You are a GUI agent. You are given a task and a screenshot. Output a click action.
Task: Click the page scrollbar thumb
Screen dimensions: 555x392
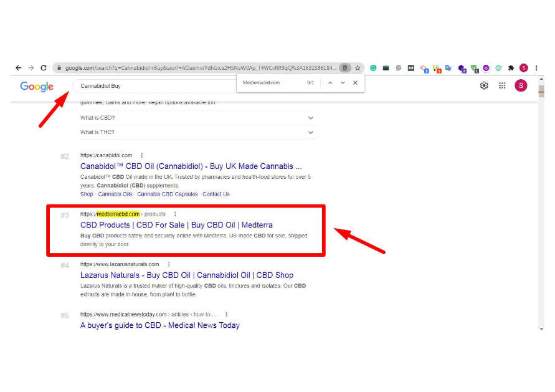coord(541,91)
